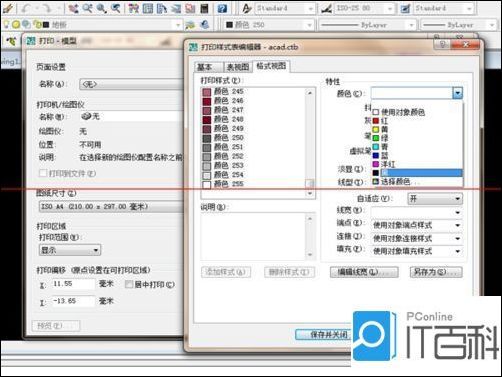Click the 另存为 button
The image size is (502, 377).
(x=436, y=272)
